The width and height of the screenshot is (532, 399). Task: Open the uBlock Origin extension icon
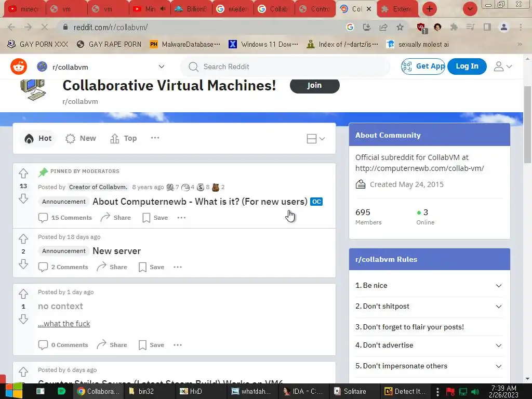tap(422, 28)
